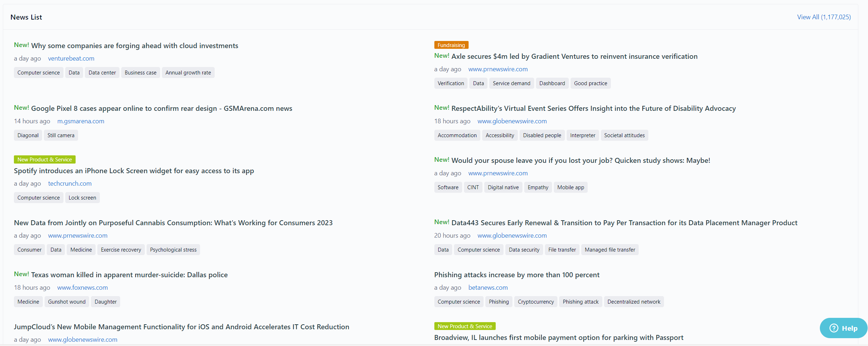Open the Spotify Lock Screen widget article
The image size is (868, 346).
tap(134, 171)
